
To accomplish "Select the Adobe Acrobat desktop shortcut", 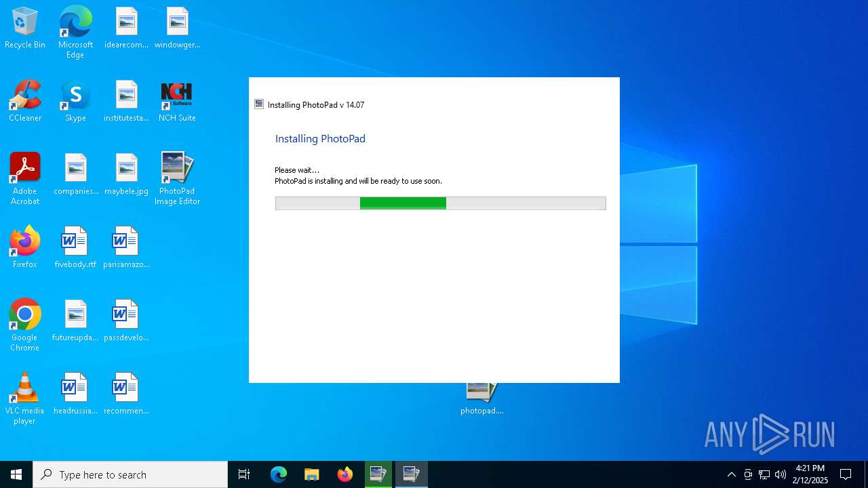I will (25, 178).
